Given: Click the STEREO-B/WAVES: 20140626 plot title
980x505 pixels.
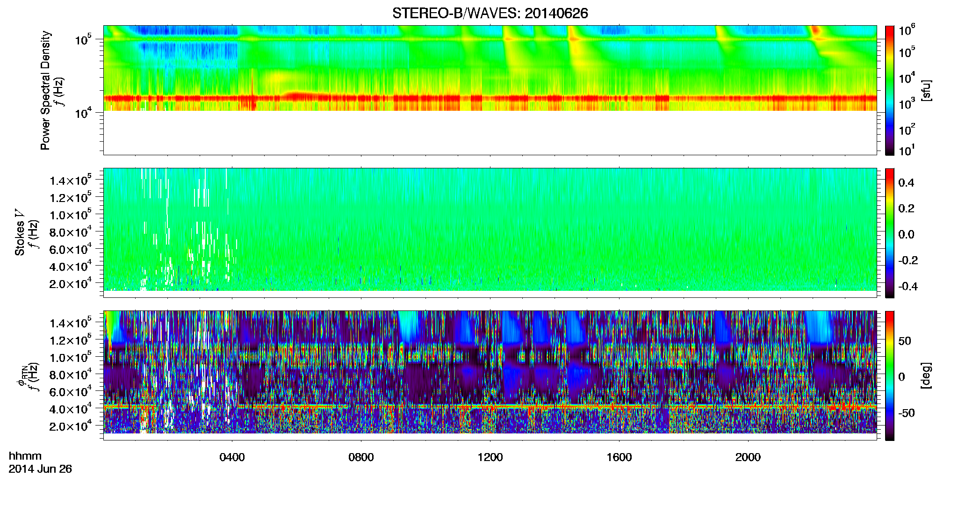Looking at the screenshot, I should [490, 13].
